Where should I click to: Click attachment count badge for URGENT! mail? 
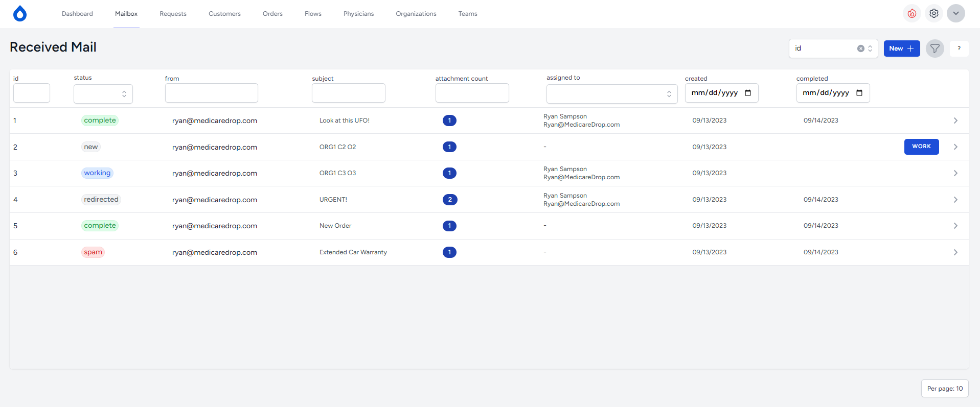click(449, 200)
